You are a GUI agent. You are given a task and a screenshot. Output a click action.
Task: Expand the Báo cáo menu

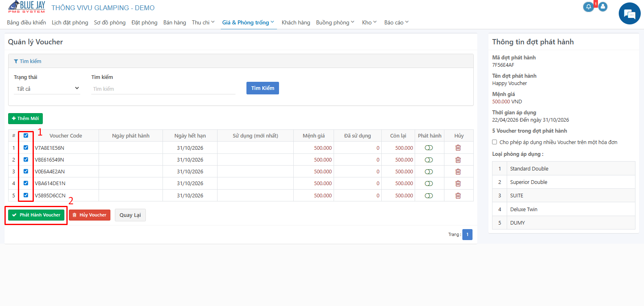396,22
